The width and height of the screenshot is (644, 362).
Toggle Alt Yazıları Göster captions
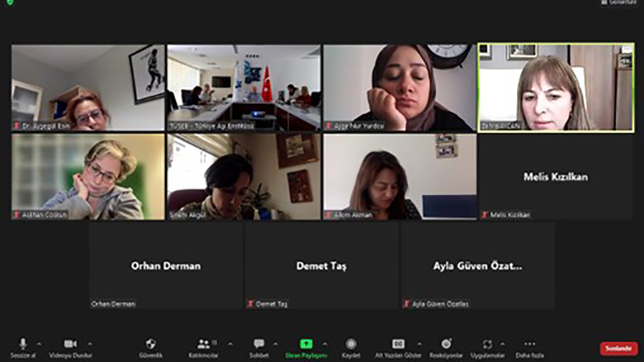(398, 345)
